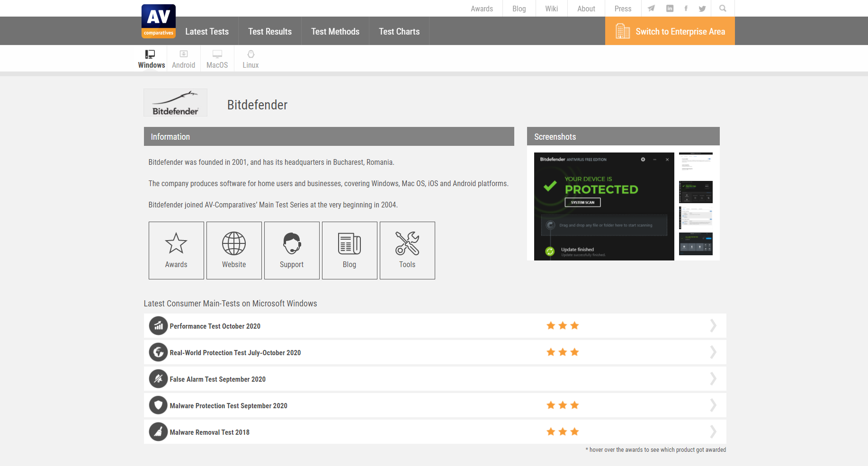
Task: Select the first small screenshot thumbnail
Action: tap(696, 164)
